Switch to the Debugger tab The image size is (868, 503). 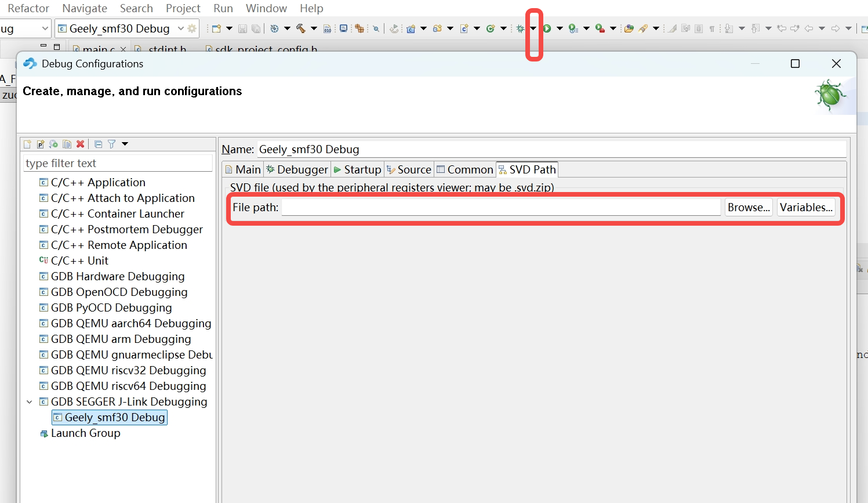(297, 170)
